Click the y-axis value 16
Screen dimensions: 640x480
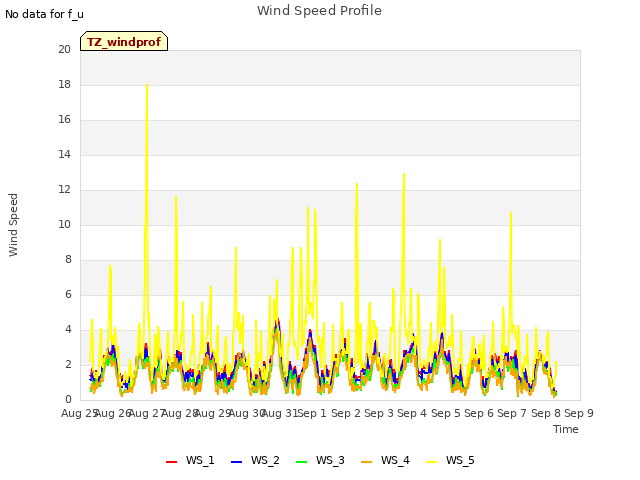click(64, 120)
